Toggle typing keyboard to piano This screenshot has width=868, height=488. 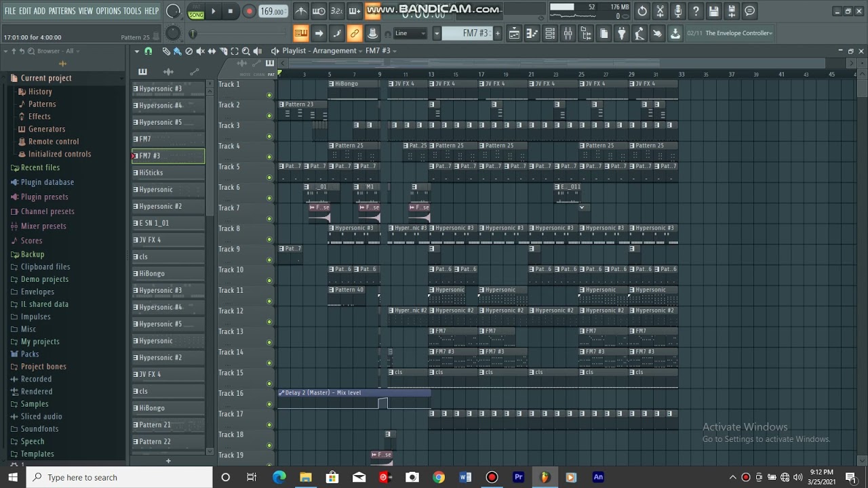click(x=301, y=33)
